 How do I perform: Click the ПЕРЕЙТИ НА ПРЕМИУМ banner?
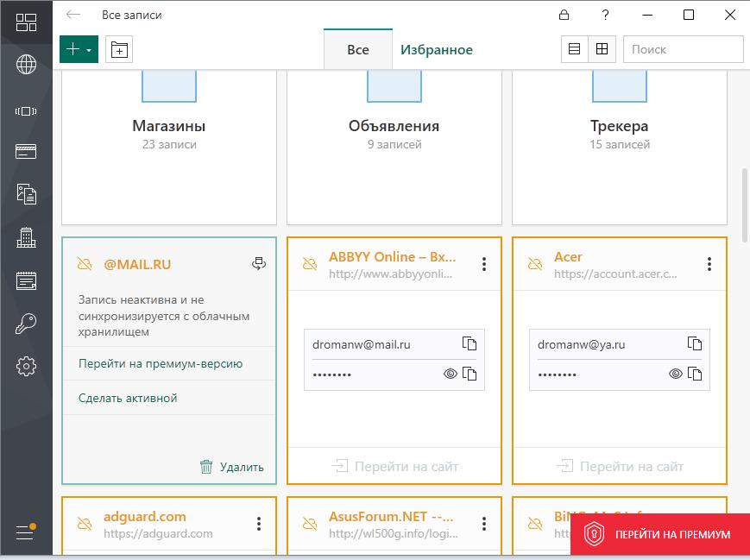660,534
